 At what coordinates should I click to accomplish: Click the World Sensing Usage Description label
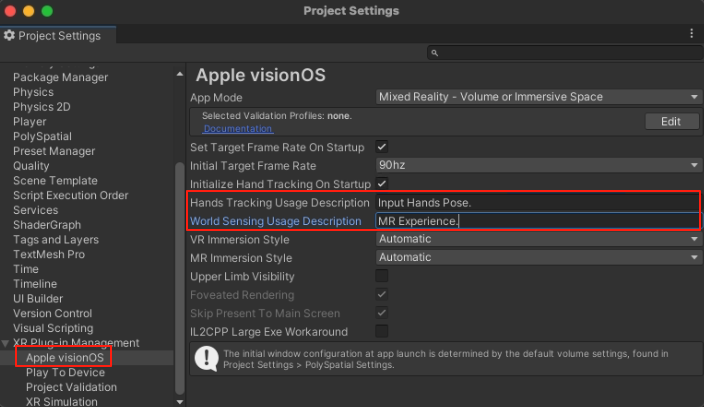(x=276, y=221)
